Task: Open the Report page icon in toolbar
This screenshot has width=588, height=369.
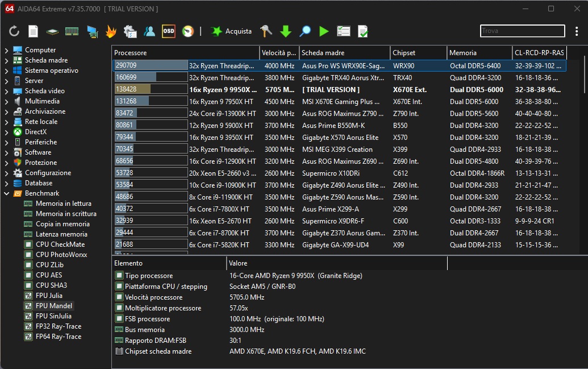Action: tap(33, 31)
